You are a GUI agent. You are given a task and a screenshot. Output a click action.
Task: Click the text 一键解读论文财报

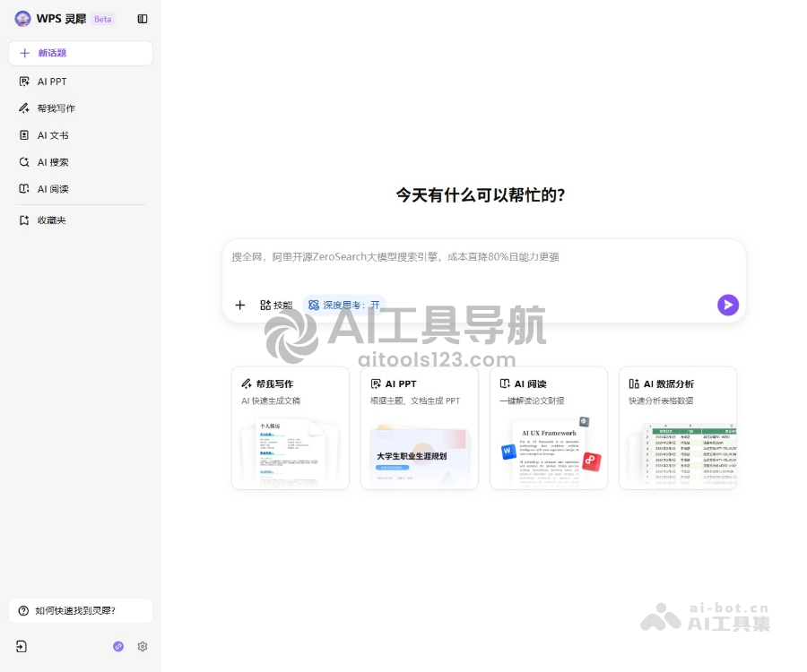pyautogui.click(x=532, y=401)
